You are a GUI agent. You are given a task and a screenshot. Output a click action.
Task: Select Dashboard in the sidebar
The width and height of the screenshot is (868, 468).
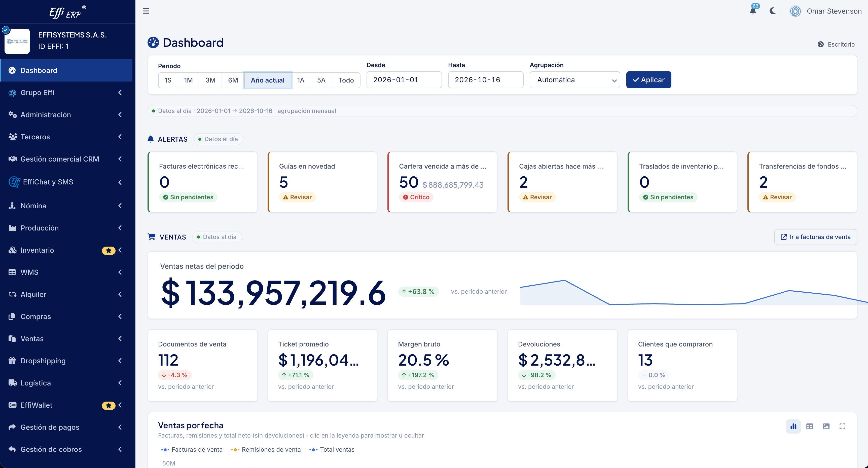[x=66, y=70]
